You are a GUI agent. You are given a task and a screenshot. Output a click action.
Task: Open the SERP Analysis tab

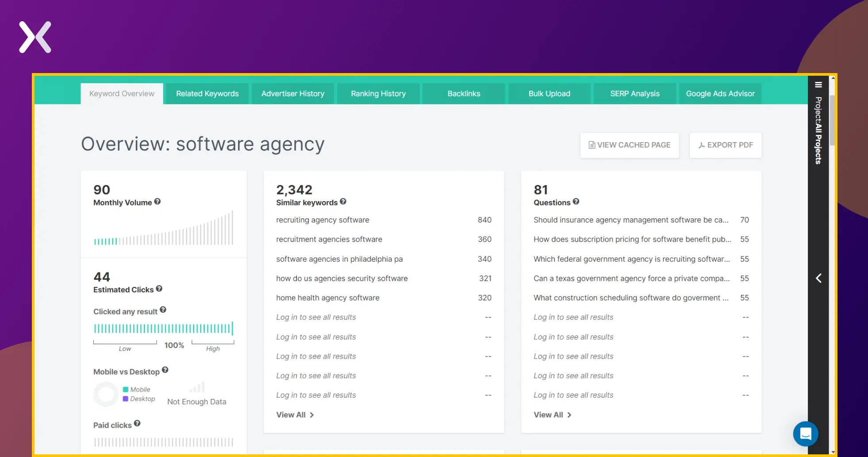pos(634,94)
